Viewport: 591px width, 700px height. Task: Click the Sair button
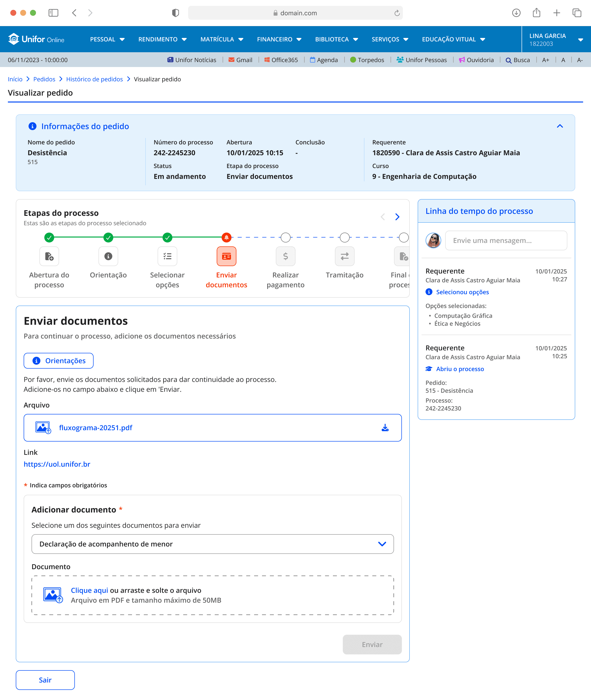(x=45, y=680)
